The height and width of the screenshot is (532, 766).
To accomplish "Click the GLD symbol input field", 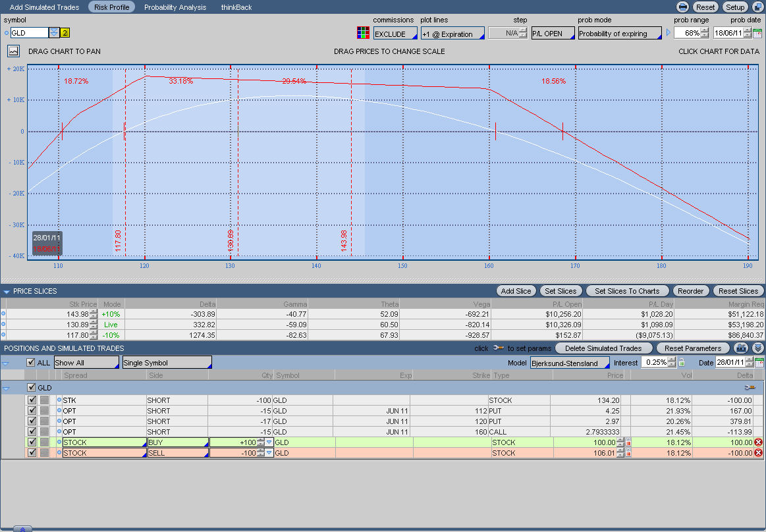I will click(29, 33).
